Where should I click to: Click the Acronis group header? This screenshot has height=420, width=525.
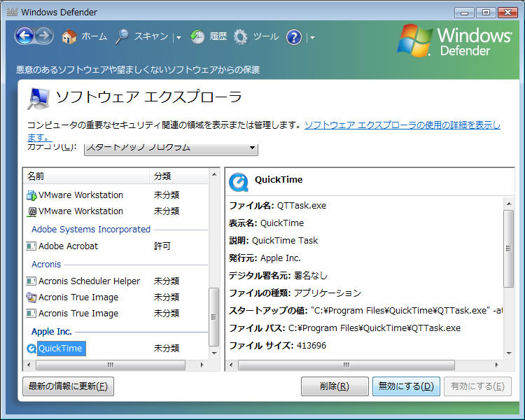[x=46, y=265]
